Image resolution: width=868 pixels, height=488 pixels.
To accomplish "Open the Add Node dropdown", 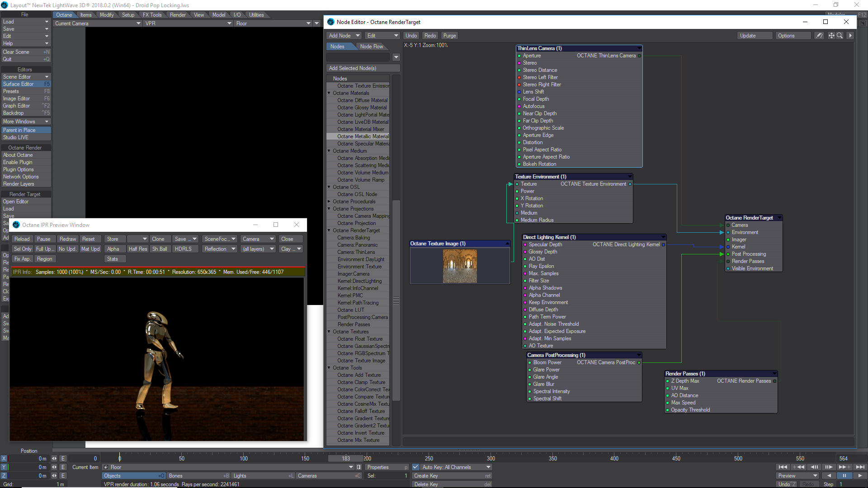I will 344,36.
